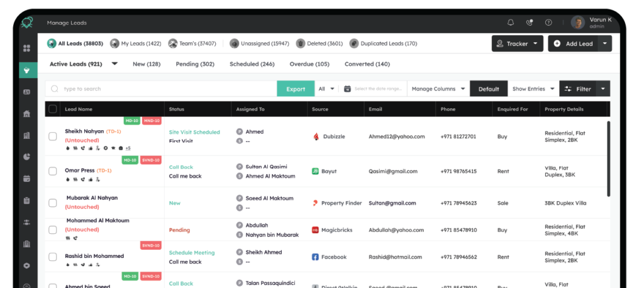Expand the Add Lead dropdown arrow
The image size is (644, 288).
(x=604, y=43)
